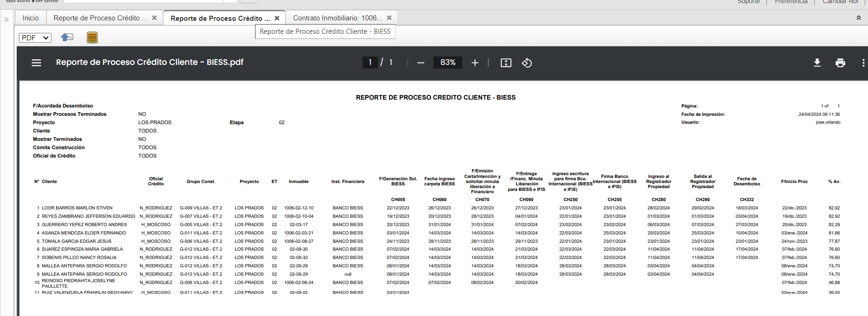Screen dimensions: 868x316
Task: Open the Contrato Inmobiliario tab
Action: point(337,18)
